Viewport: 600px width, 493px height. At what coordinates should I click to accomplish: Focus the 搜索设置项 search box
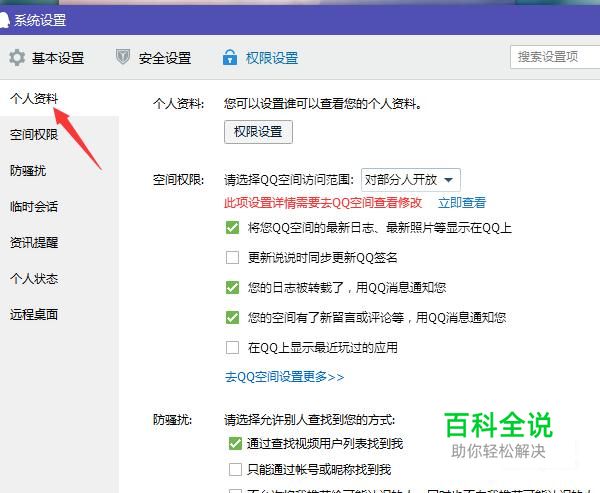pyautogui.click(x=555, y=57)
